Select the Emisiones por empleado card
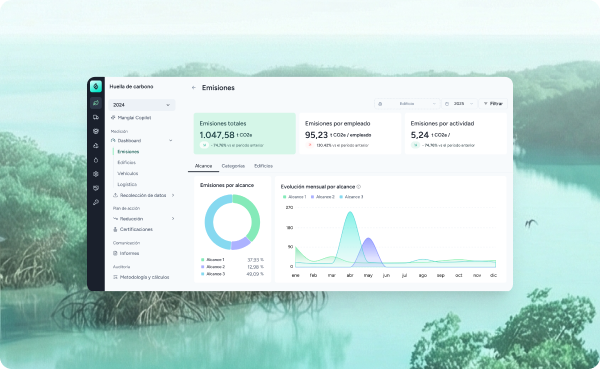Image resolution: width=600 pixels, height=369 pixels. coord(350,134)
